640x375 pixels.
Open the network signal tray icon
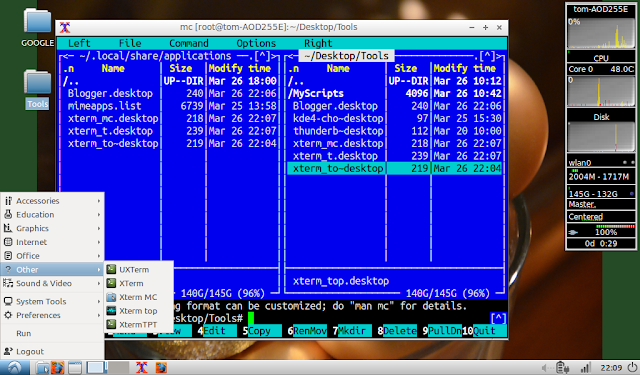(586, 368)
